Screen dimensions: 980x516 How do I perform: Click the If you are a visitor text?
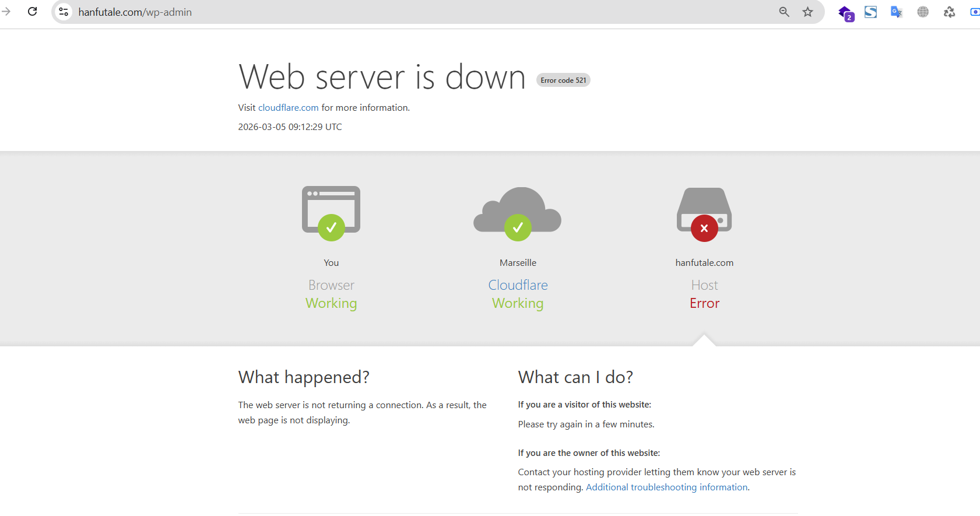tap(585, 405)
